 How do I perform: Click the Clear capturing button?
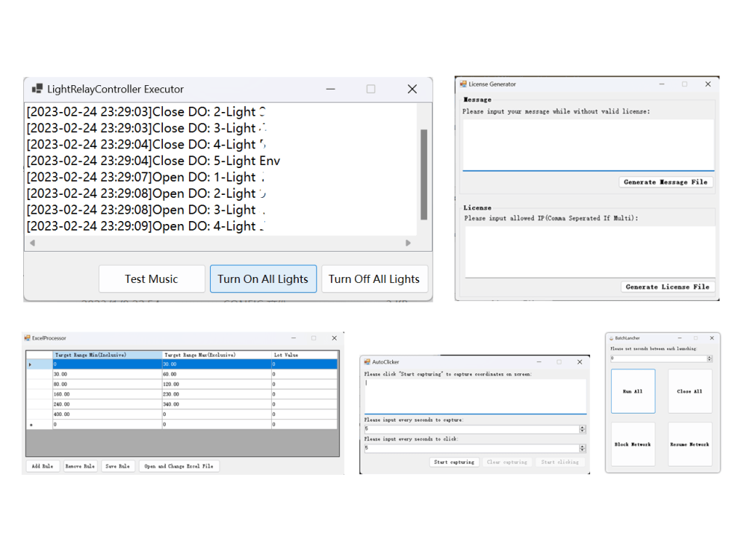(x=507, y=462)
